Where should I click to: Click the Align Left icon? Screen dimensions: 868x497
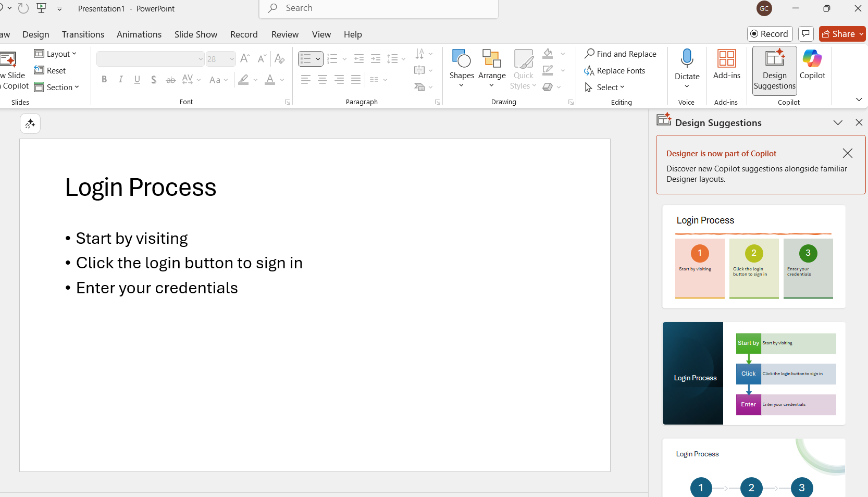point(306,80)
